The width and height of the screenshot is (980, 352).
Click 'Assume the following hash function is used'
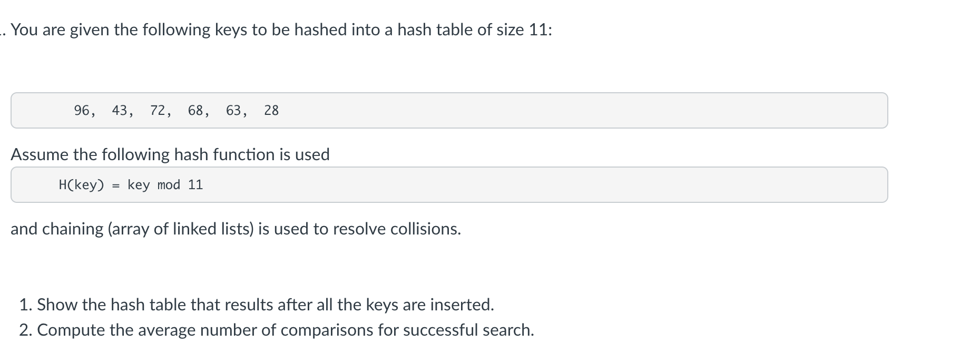pyautogui.click(x=170, y=154)
